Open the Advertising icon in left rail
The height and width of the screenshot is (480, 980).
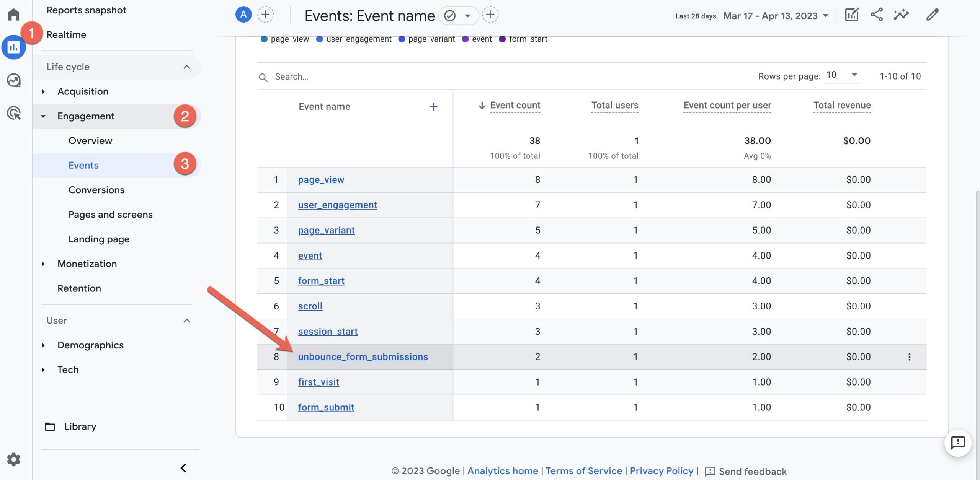tap(13, 113)
